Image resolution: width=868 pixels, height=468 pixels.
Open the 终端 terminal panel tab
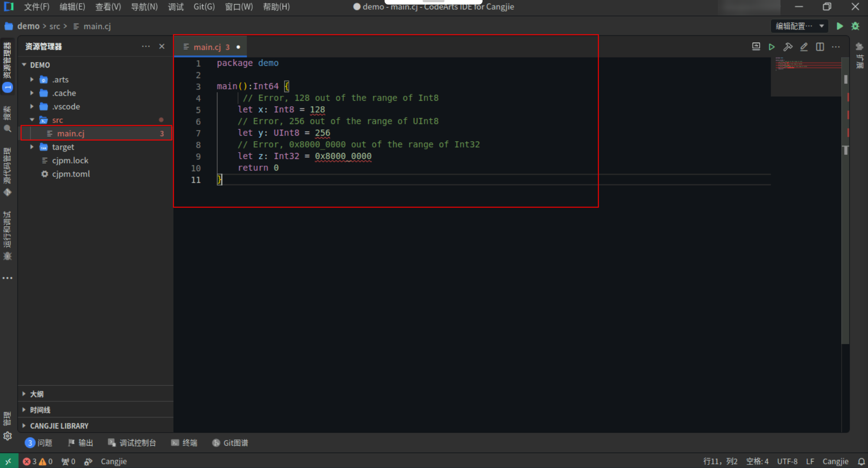pyautogui.click(x=184, y=443)
